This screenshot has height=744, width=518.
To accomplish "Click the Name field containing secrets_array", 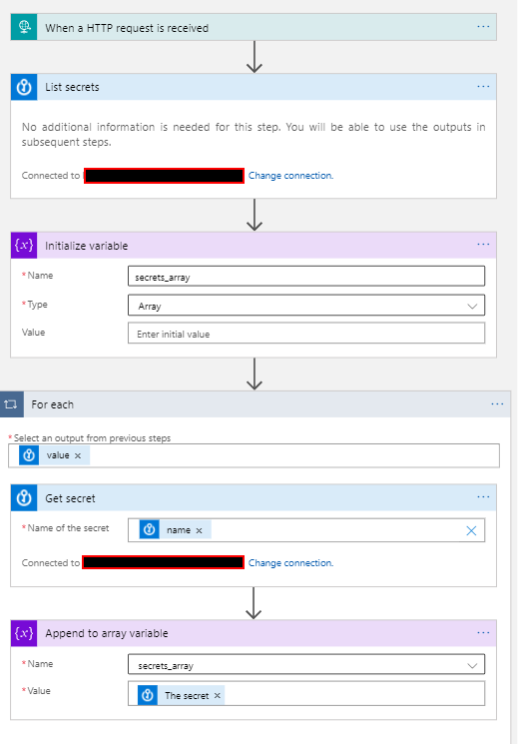I will coord(306,277).
